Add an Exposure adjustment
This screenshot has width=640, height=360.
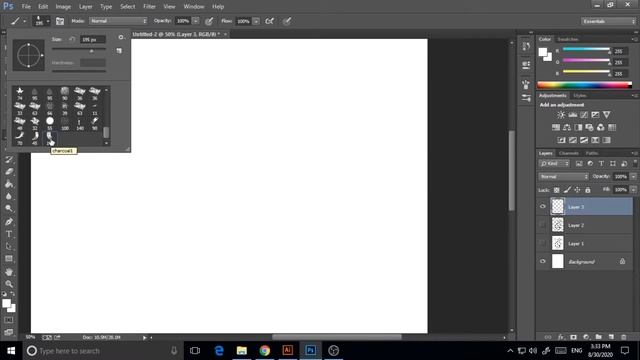pos(596,115)
